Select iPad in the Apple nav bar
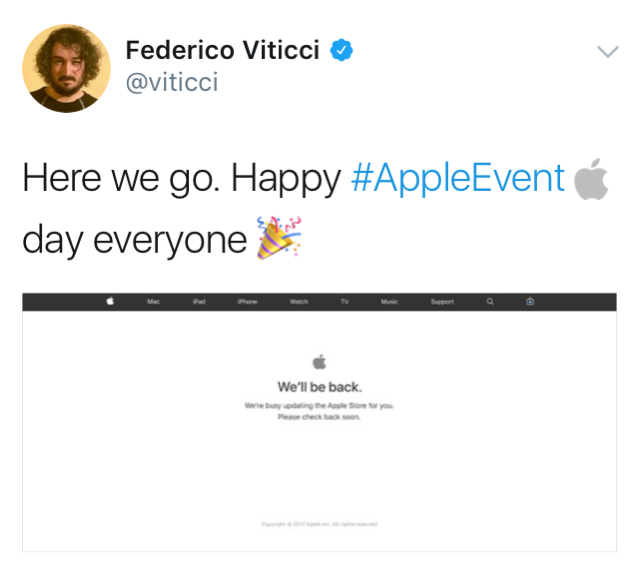 [x=199, y=302]
